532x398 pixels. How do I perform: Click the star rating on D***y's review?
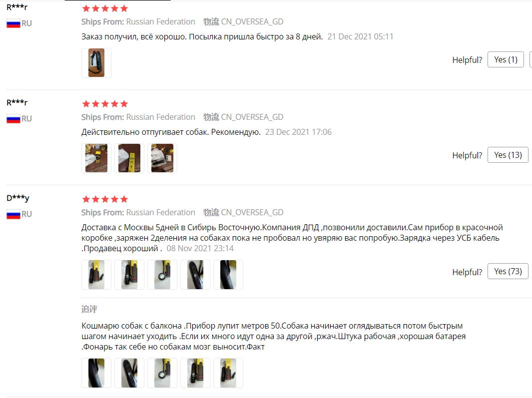pos(105,199)
